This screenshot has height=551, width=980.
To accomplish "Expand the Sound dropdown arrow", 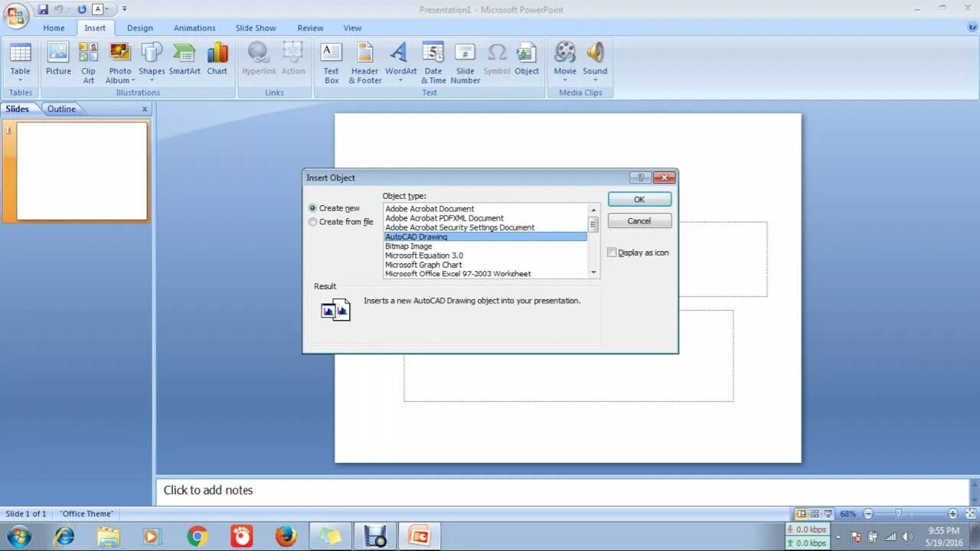I will (x=595, y=80).
